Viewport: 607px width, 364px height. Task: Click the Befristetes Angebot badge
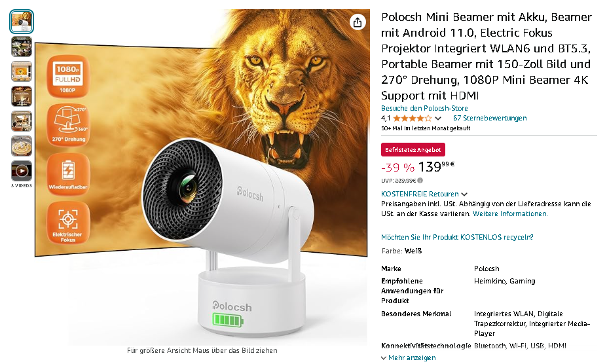click(413, 150)
